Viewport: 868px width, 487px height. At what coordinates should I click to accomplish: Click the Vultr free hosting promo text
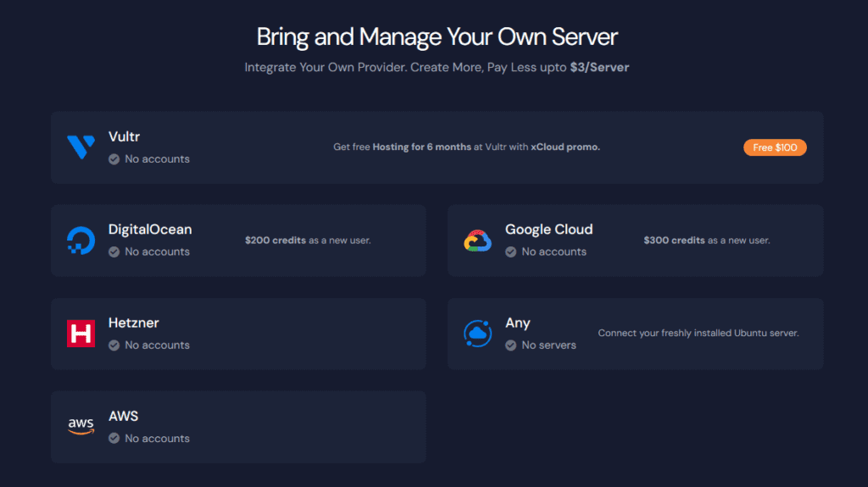[466, 147]
